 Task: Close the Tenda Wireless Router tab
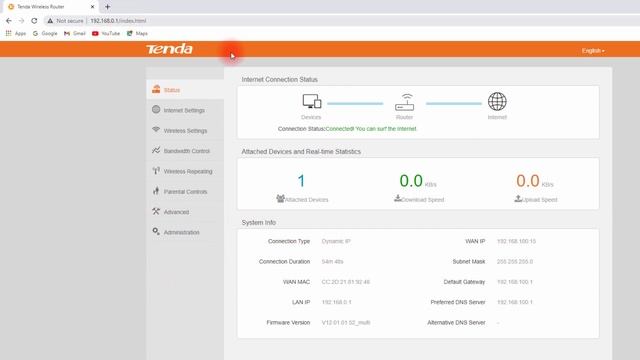point(92,7)
